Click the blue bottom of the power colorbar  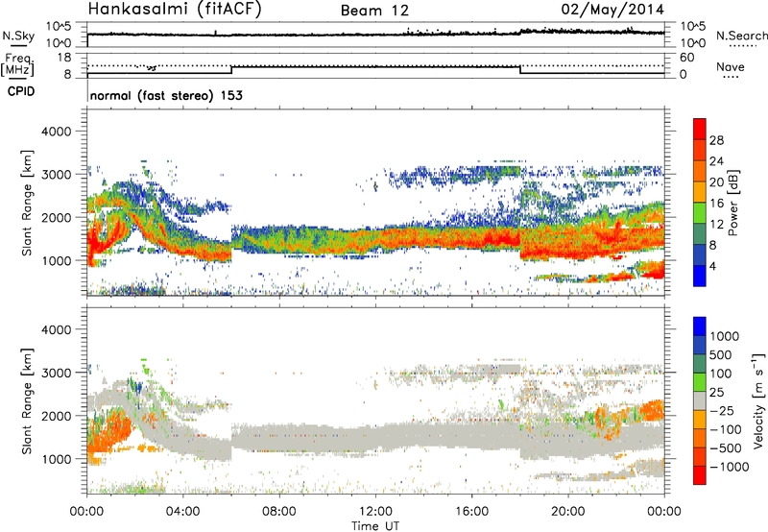tap(700, 278)
